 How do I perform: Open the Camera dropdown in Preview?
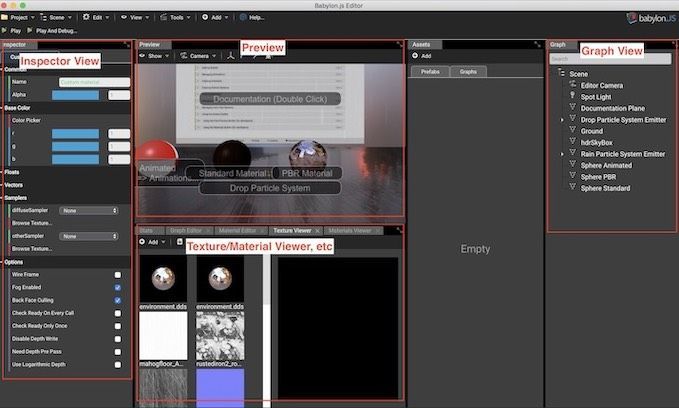point(198,56)
